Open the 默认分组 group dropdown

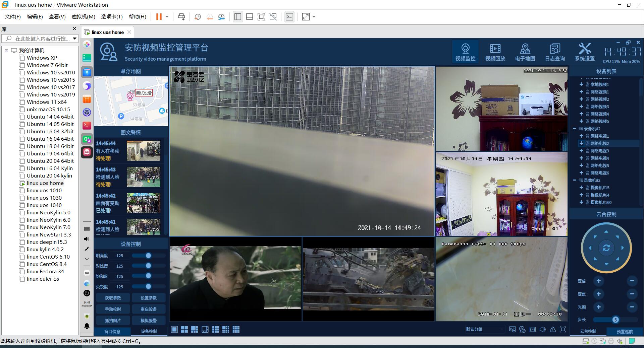coord(485,330)
